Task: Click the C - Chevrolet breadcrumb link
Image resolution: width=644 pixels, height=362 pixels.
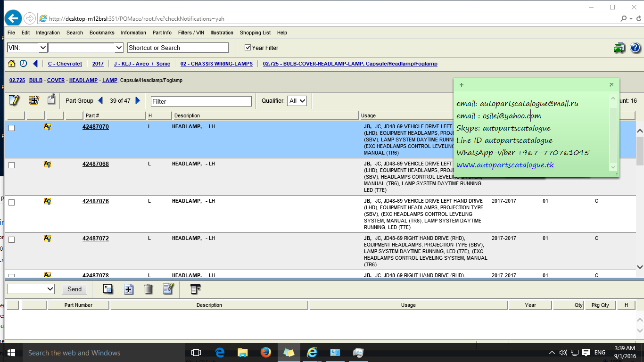Action: pos(65,64)
